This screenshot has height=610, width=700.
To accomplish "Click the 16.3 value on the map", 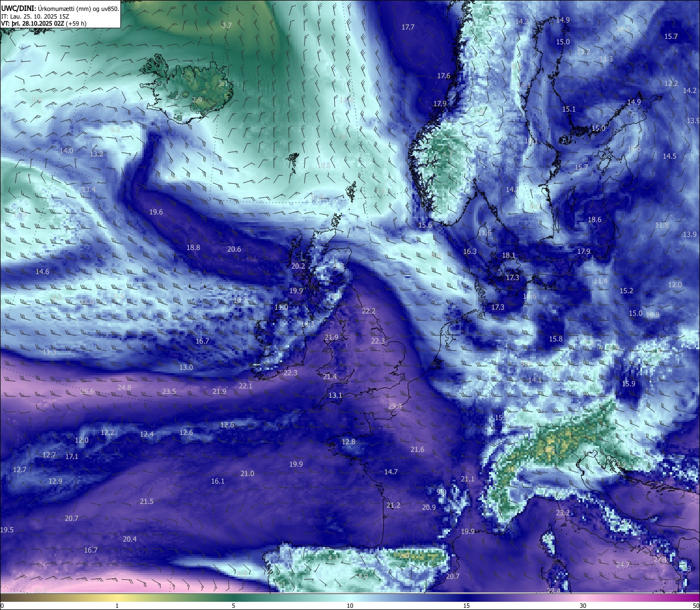I will pyautogui.click(x=470, y=251).
